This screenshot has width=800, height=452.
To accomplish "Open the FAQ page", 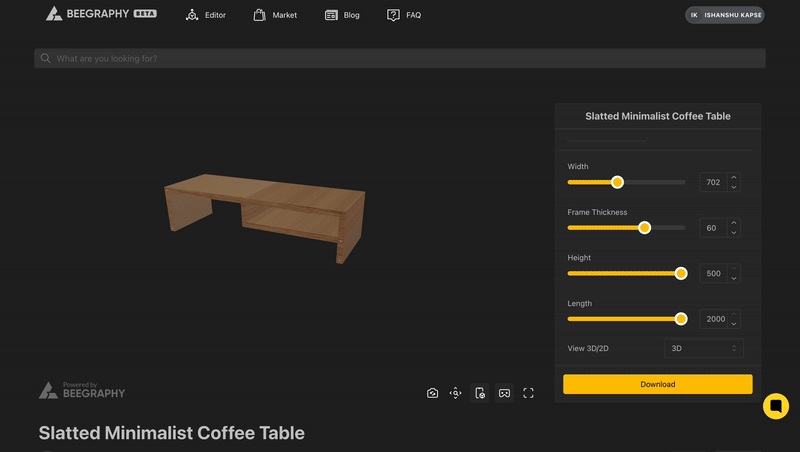I will coord(404,15).
